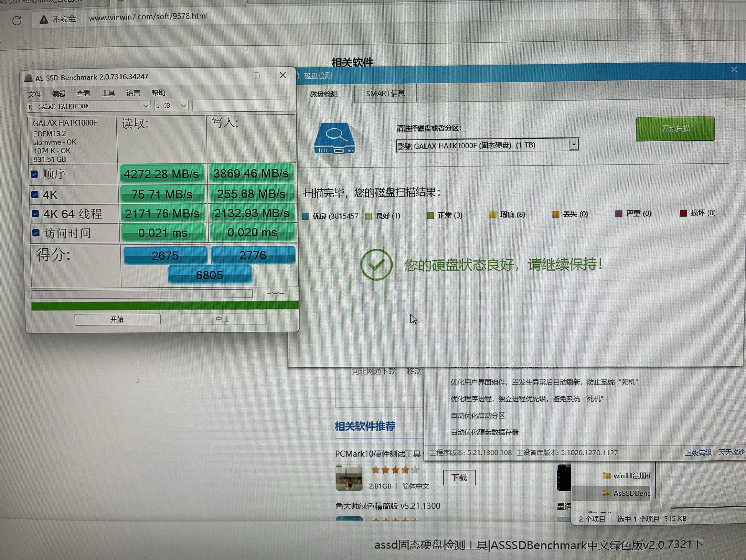Viewport: 746px width, 560px height.
Task: Open the 工具 menu
Action: tap(108, 93)
